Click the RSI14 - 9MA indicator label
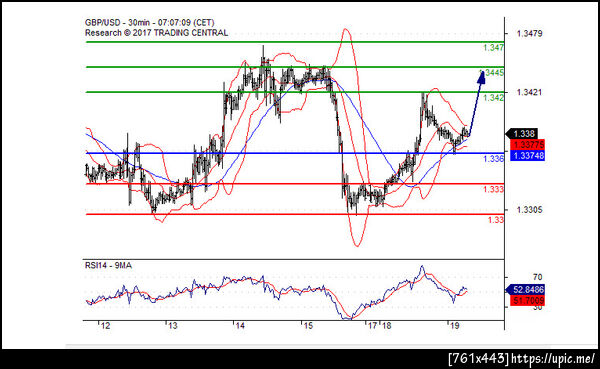This screenshot has width=600, height=369. pyautogui.click(x=108, y=265)
